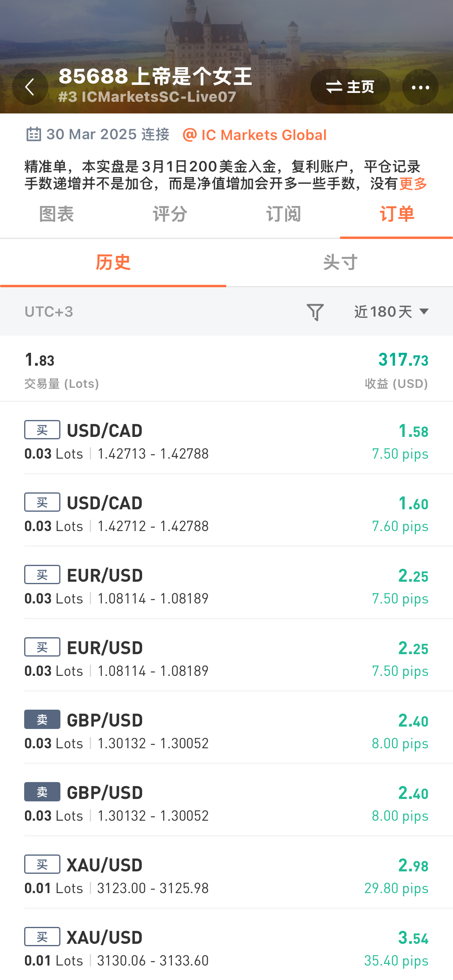The width and height of the screenshot is (453, 980).
Task: Expand the 近180天 period dropdown
Action: point(391,312)
